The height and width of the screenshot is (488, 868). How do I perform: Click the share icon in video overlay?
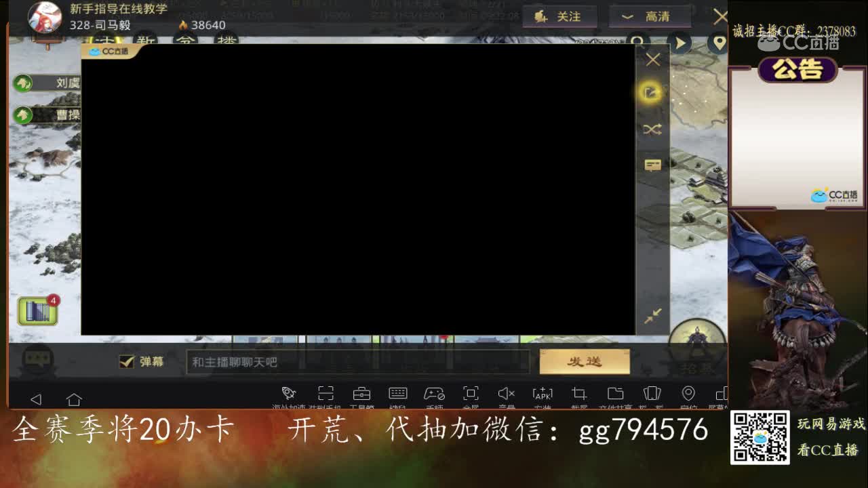[650, 92]
